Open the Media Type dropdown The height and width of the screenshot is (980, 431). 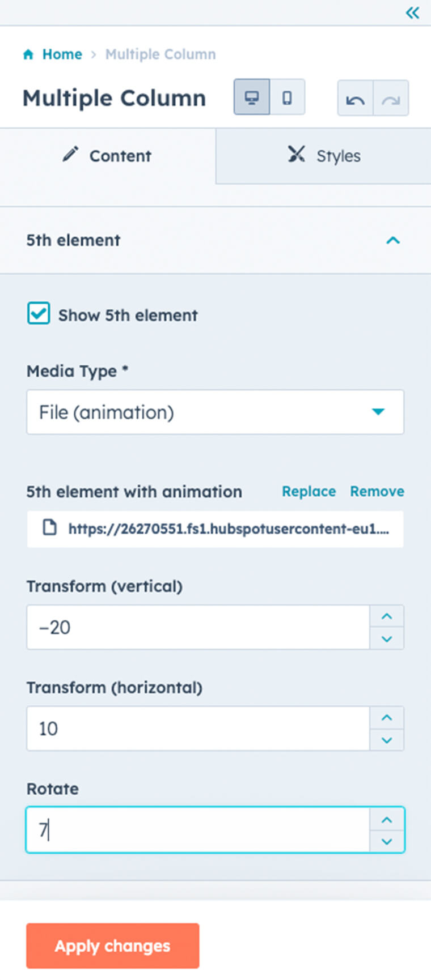215,412
